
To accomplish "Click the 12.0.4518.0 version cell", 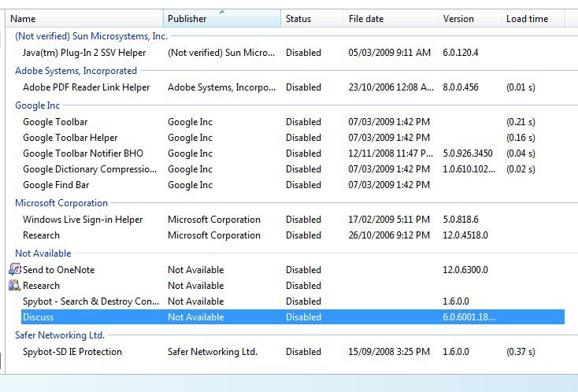I will tap(465, 235).
